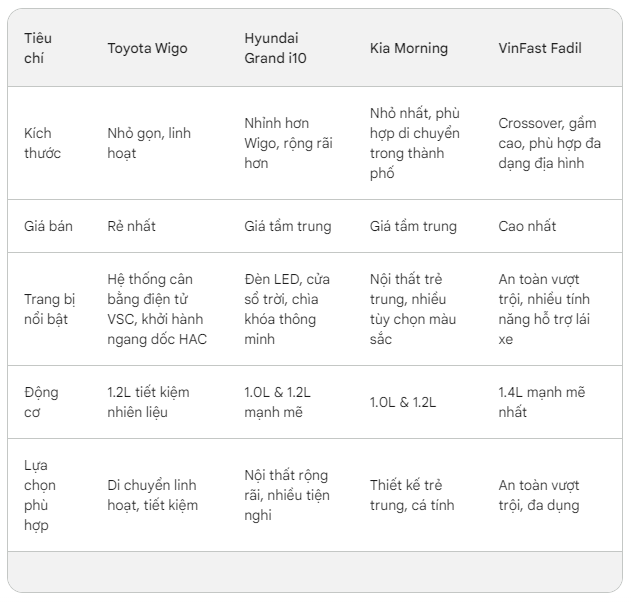Select the 'Thiết kế trẻ trung, cá tính' cell
Screen dimensions: 632x604
[411, 495]
